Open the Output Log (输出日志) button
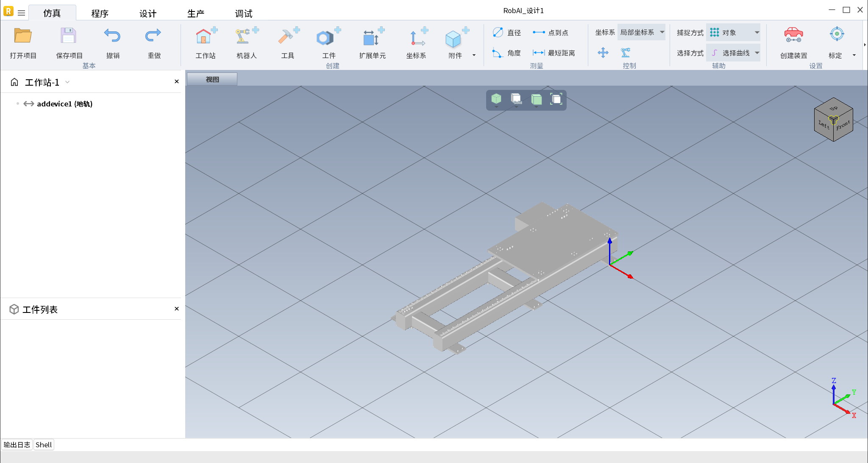Viewport: 868px width, 463px height. coord(17,445)
